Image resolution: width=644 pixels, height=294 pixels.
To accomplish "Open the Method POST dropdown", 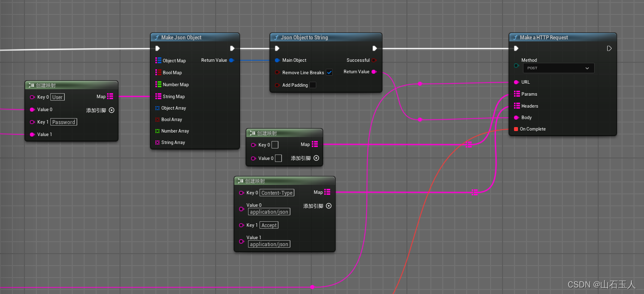I will point(558,68).
